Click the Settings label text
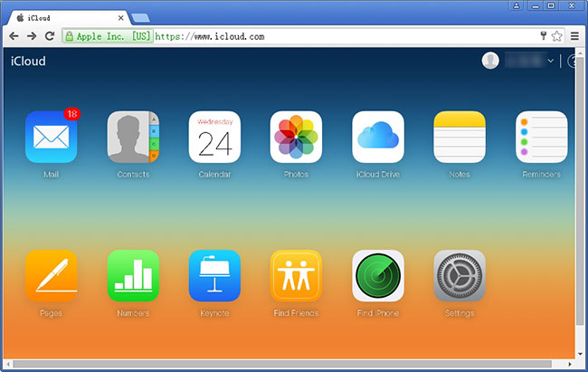Screen dimensions: 588x372 (x=460, y=313)
